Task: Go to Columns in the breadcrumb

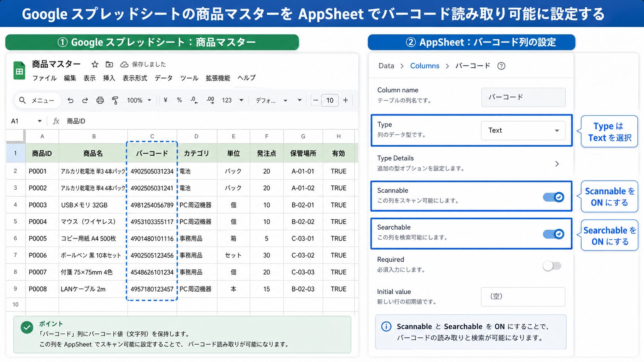Action: 424,66
